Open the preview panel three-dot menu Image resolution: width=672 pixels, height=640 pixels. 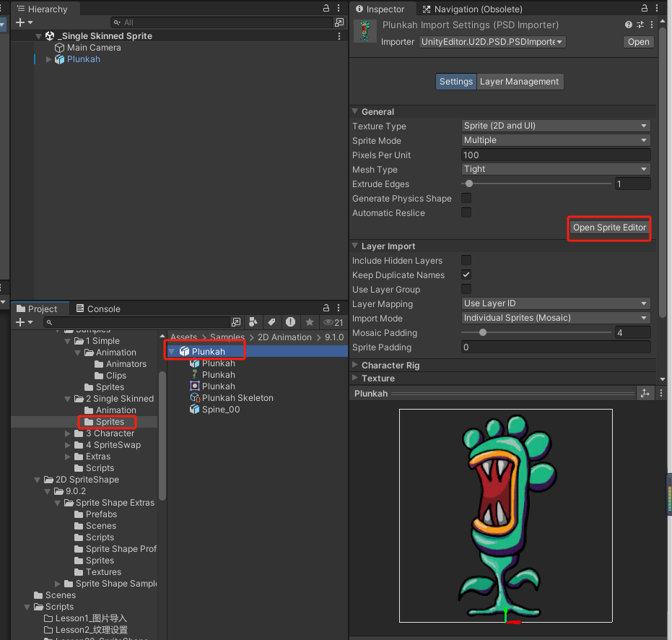click(661, 393)
